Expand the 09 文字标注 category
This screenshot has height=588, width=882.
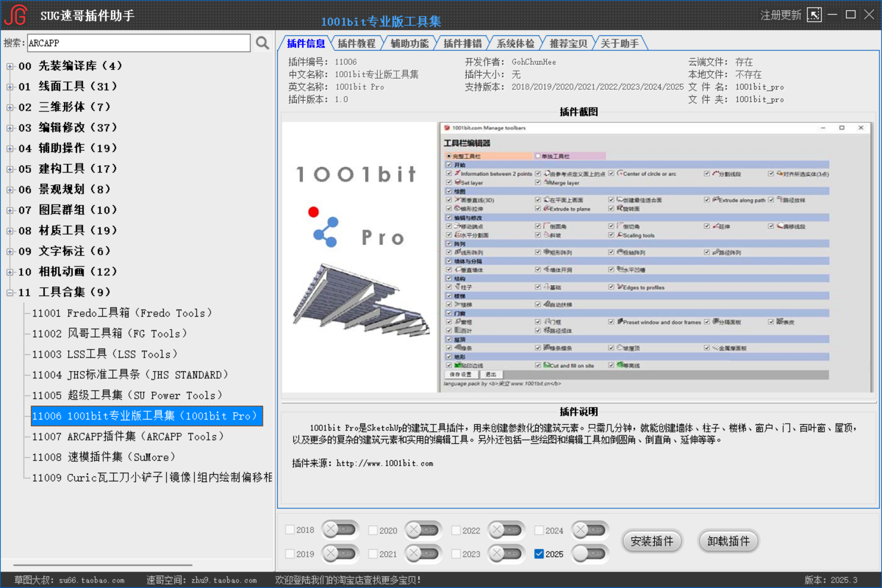[10, 252]
